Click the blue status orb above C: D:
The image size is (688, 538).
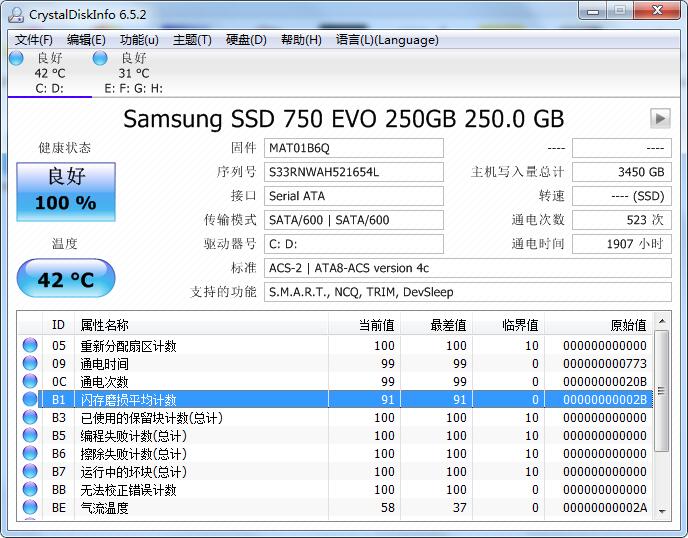click(16, 58)
